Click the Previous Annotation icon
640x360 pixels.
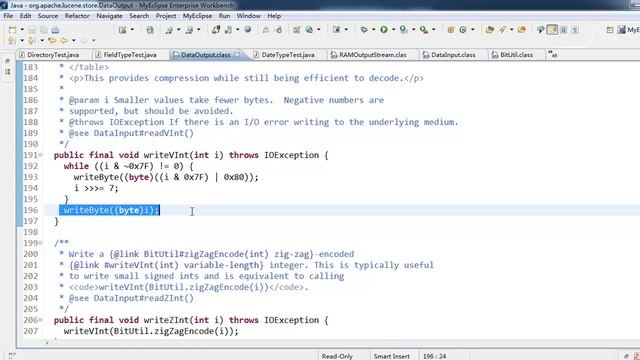click(x=31, y=40)
